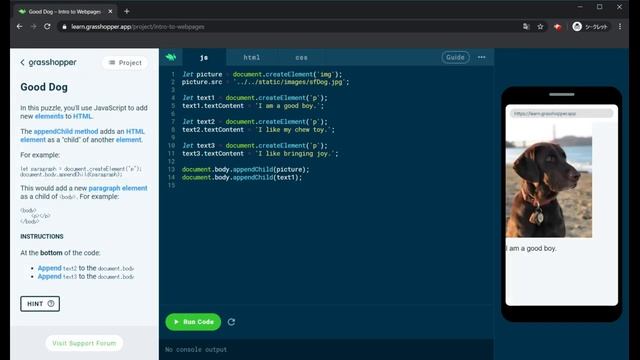Click the 'let text1' declaration line
This screenshot has width=640, height=360.
pyautogui.click(x=255, y=98)
